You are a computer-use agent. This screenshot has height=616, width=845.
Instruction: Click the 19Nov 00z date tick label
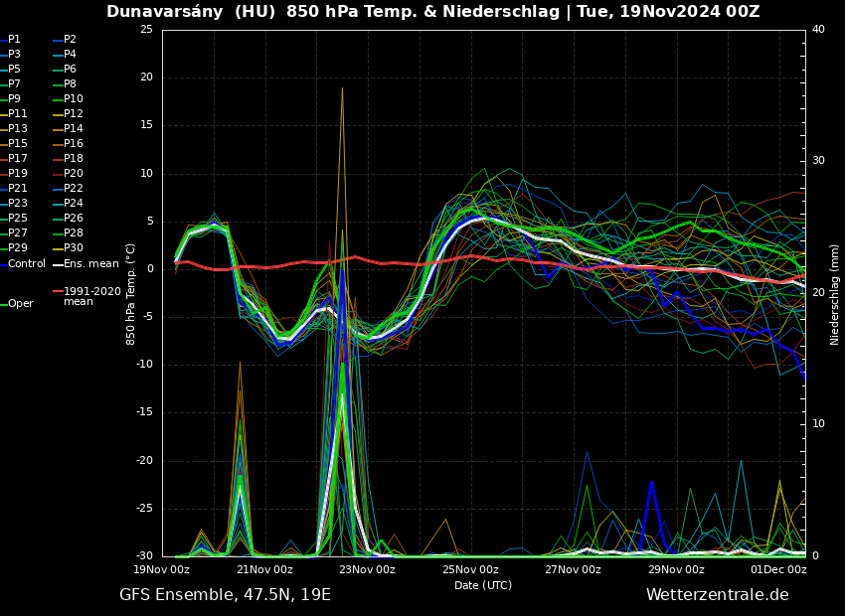161,570
